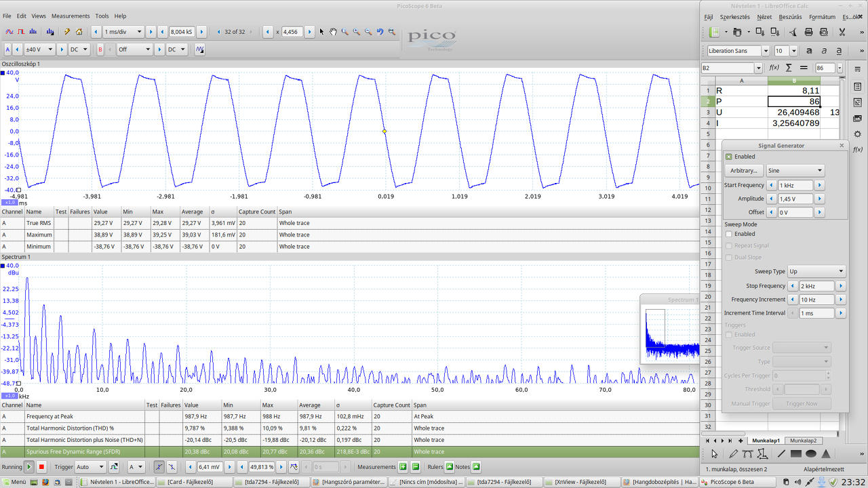
Task: Click the Hand pan tool
Action: tap(333, 32)
